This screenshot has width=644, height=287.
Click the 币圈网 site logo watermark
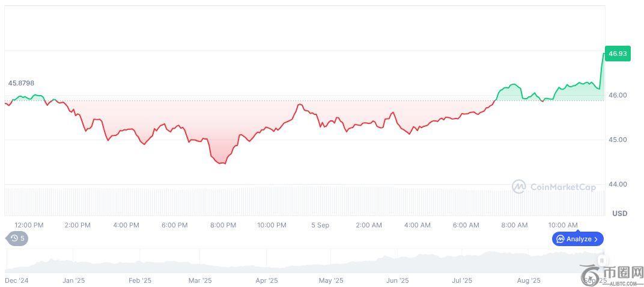click(614, 276)
